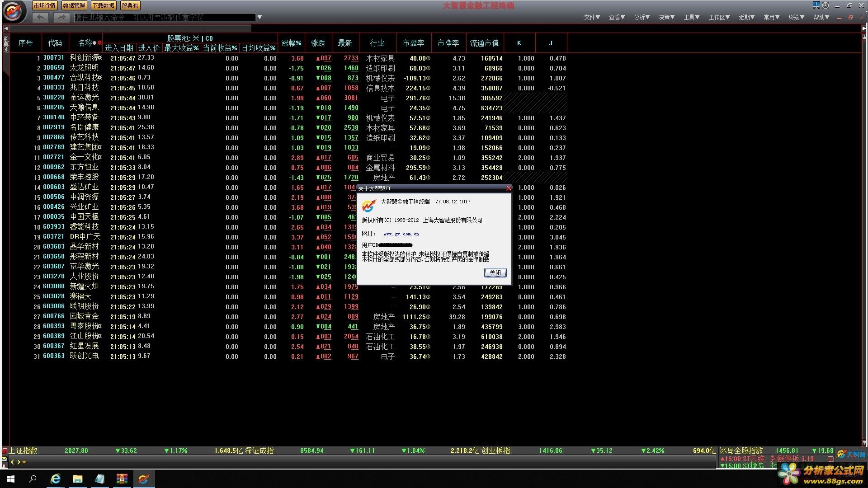Click the 创业板指 status bar label
This screenshot has width=868, height=488.
(x=495, y=450)
